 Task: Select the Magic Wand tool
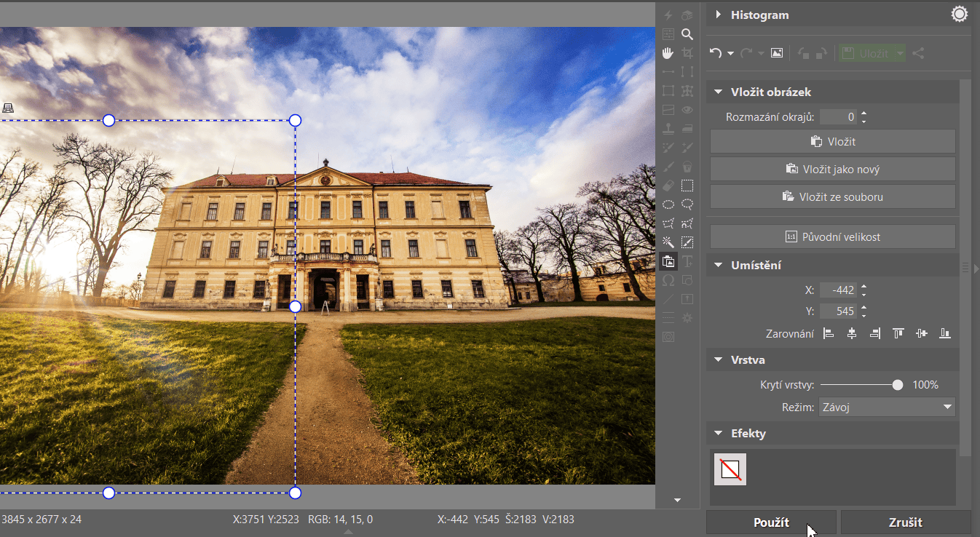pyautogui.click(x=668, y=242)
